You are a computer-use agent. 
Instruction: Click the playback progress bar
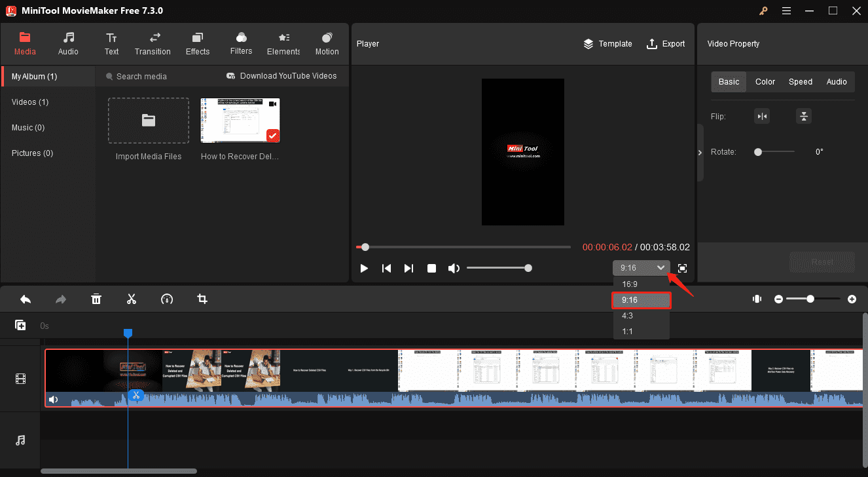click(x=463, y=247)
